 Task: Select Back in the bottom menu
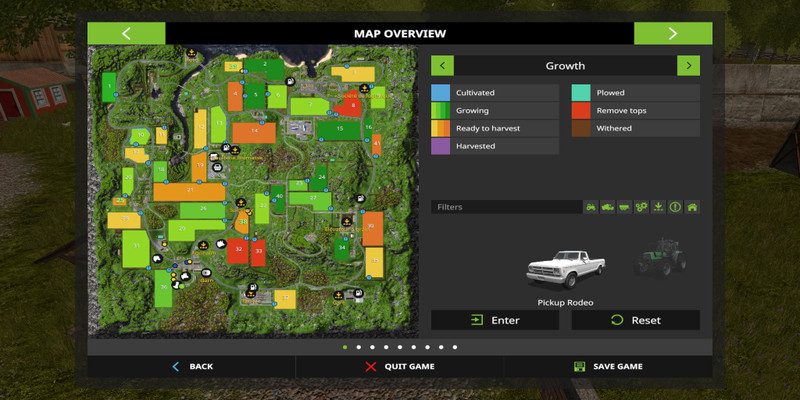click(x=192, y=366)
